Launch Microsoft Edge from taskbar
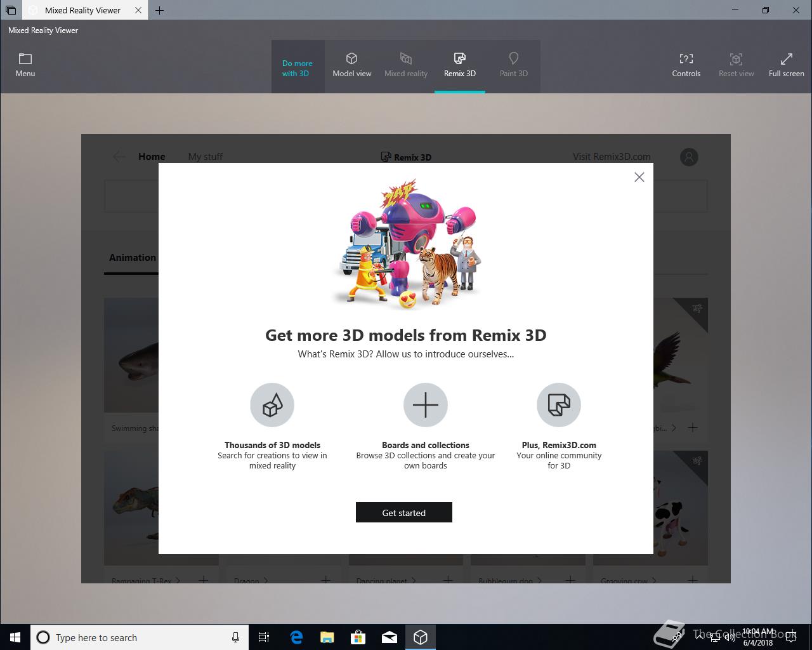The height and width of the screenshot is (650, 812). (x=296, y=637)
